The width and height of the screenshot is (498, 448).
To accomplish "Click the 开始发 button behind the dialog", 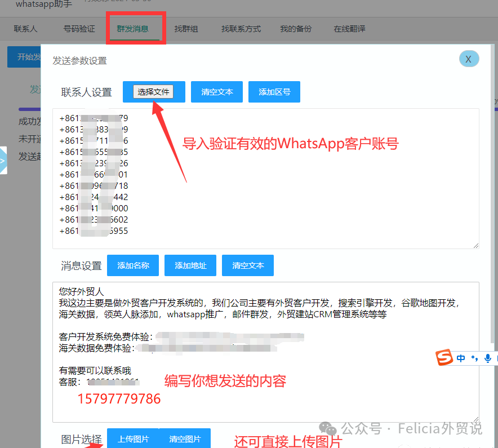I will [x=24, y=57].
